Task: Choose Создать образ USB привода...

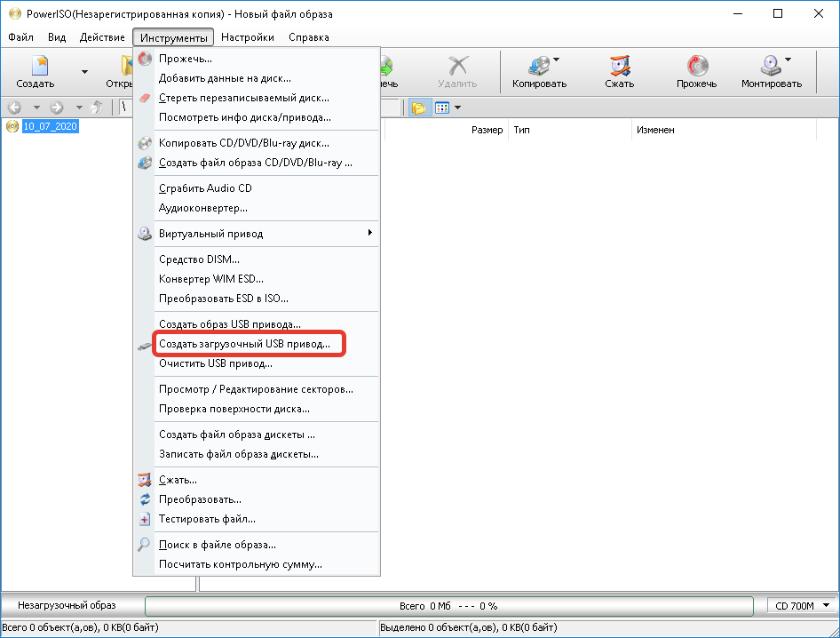Action: click(x=257, y=324)
